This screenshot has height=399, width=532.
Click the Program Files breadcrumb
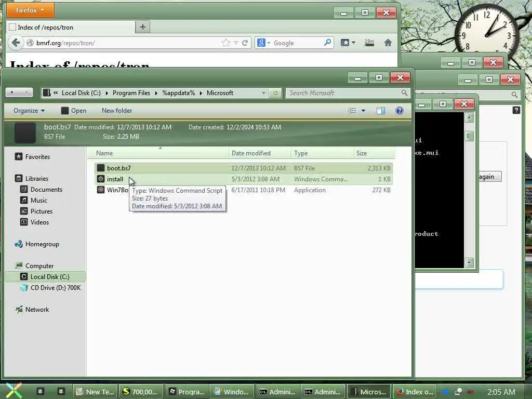point(131,93)
